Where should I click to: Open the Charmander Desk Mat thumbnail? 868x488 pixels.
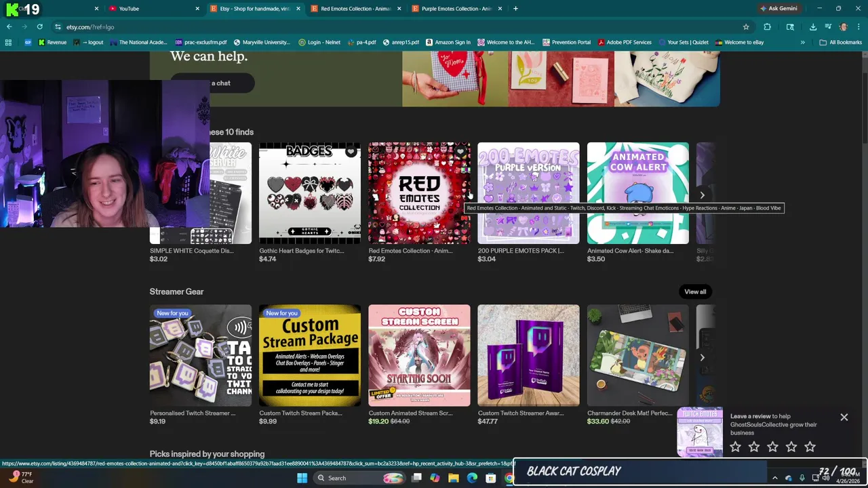click(x=637, y=356)
